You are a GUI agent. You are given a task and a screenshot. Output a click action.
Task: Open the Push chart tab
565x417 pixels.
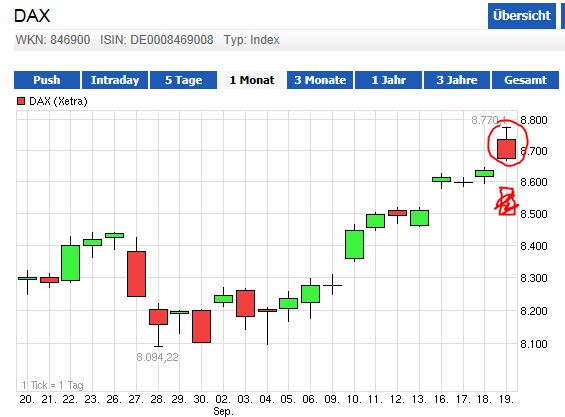click(x=47, y=80)
